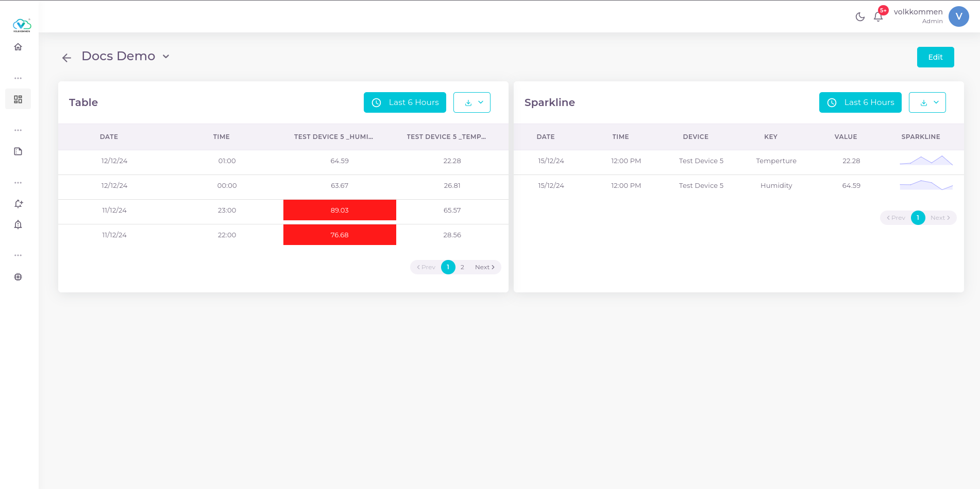Click the back arrow beside Docs Demo
980x489 pixels.
click(x=66, y=58)
